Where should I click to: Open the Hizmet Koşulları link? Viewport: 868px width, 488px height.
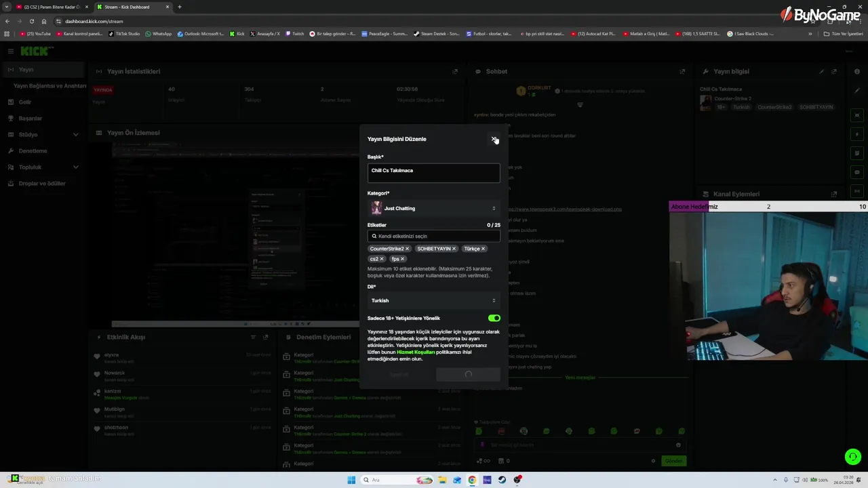coord(416,352)
